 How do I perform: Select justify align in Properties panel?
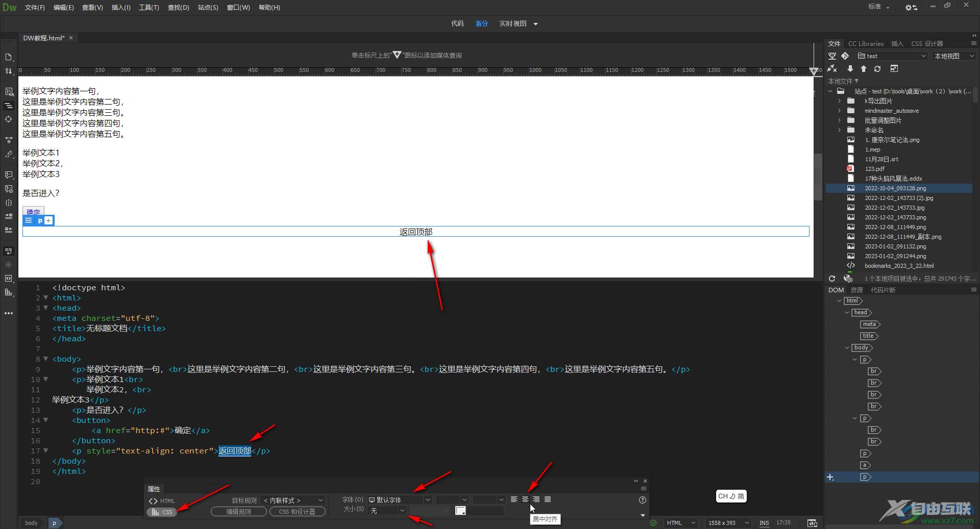[548, 499]
